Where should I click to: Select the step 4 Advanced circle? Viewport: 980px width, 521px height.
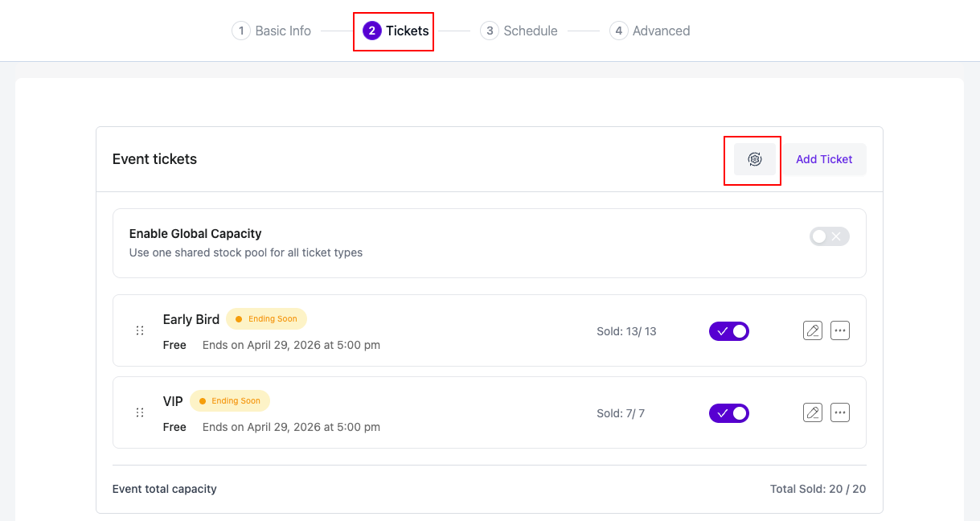pyautogui.click(x=618, y=31)
